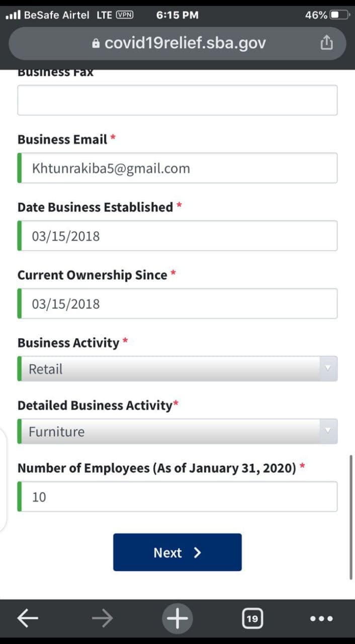Tap the browser back arrow
This screenshot has height=644, width=355.
tap(28, 618)
